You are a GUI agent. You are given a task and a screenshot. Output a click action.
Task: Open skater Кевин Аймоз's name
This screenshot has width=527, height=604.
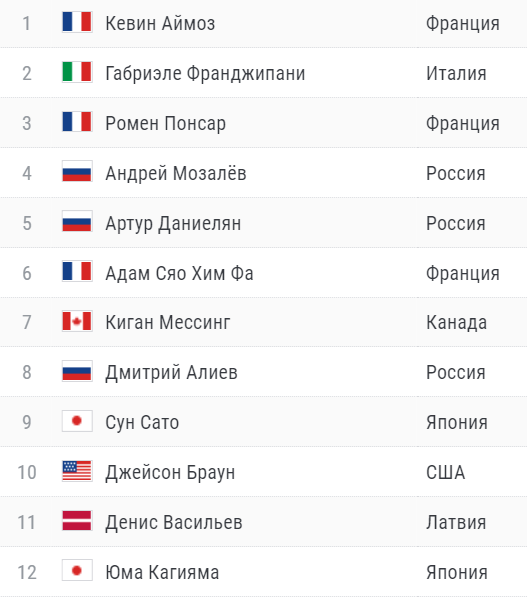[160, 23]
